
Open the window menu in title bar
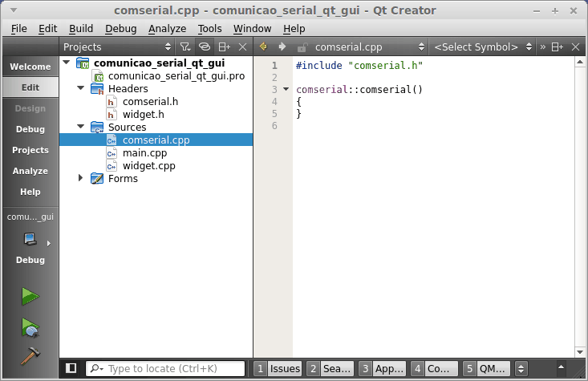[x=14, y=10]
